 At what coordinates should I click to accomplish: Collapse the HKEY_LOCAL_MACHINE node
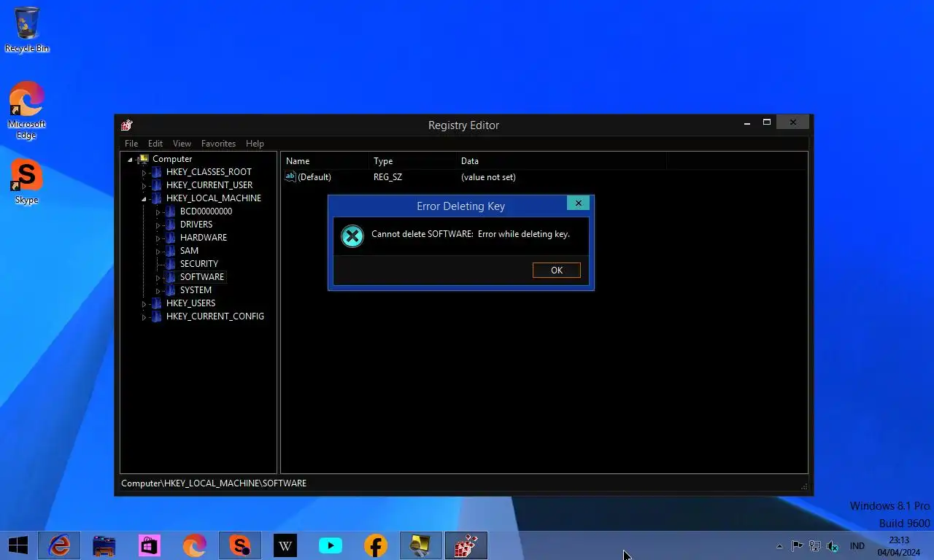[x=144, y=199]
